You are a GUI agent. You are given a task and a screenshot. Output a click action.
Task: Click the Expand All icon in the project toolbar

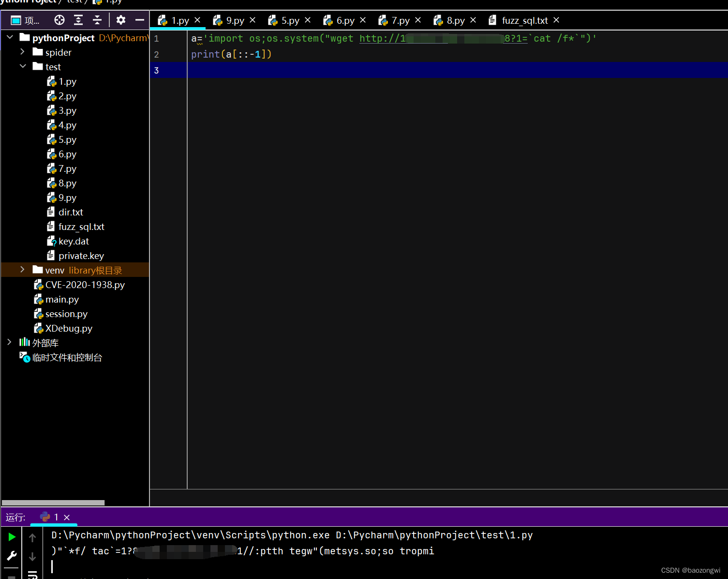pyautogui.click(x=78, y=20)
